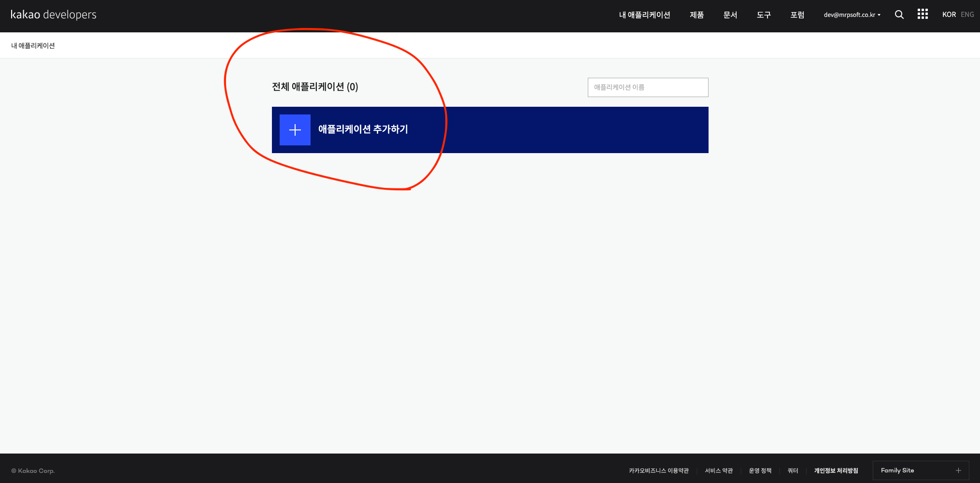This screenshot has width=980, height=483.
Task: Open the apps grid icon
Action: (x=923, y=14)
